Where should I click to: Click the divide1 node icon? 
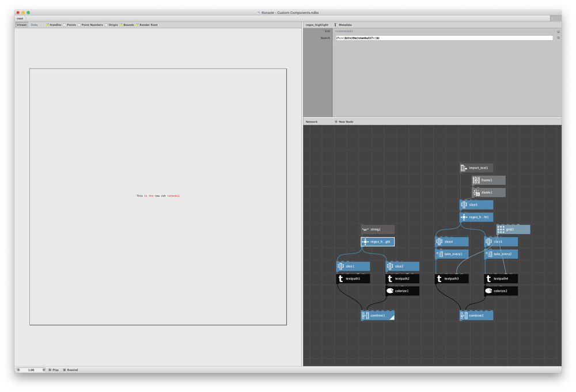click(476, 193)
